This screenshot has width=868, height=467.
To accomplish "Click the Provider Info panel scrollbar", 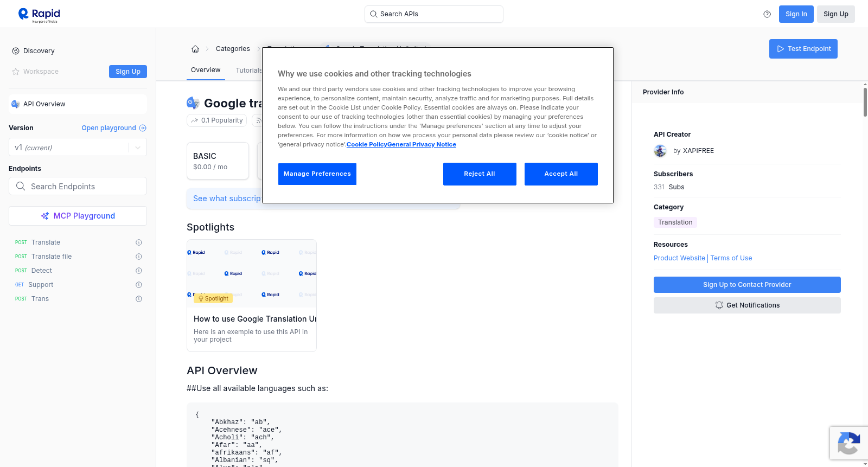I will 865,101.
